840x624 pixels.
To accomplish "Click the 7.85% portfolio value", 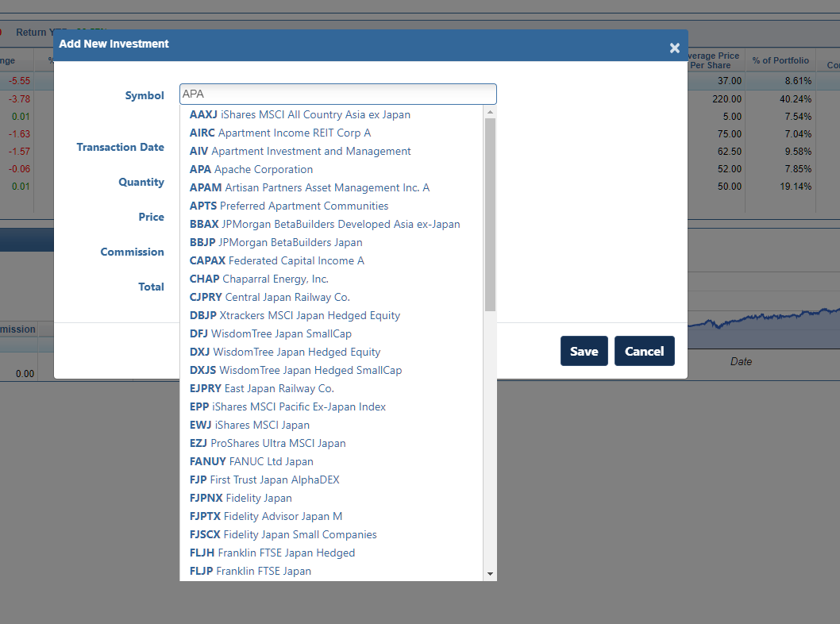I will click(798, 169).
